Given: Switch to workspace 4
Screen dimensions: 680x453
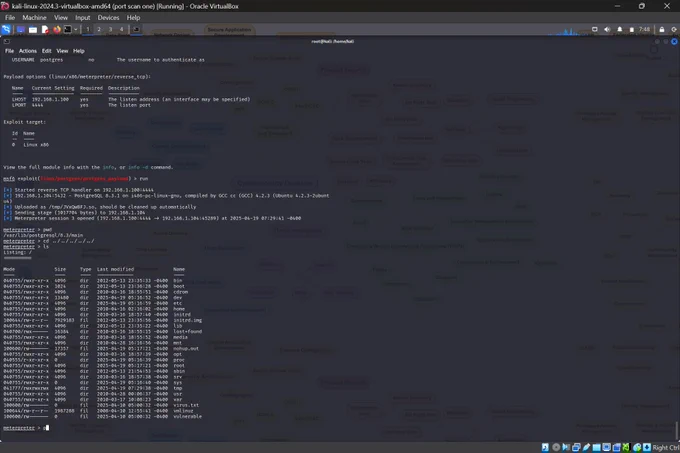Looking at the screenshot, I should (121, 29).
